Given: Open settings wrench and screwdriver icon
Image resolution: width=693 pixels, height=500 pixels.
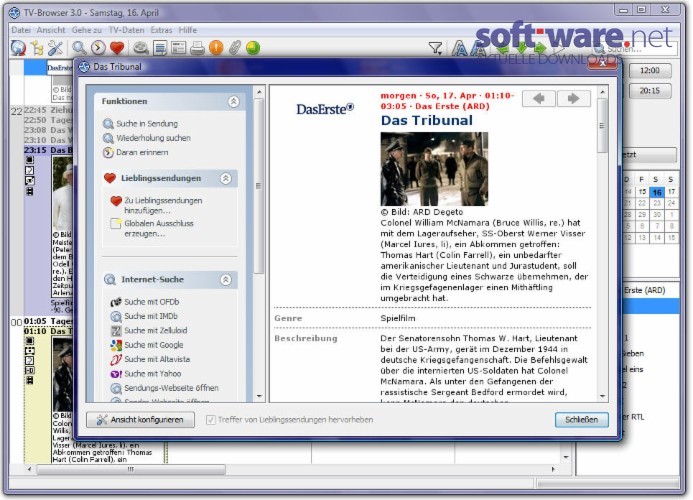Looking at the screenshot, I should [56, 48].
